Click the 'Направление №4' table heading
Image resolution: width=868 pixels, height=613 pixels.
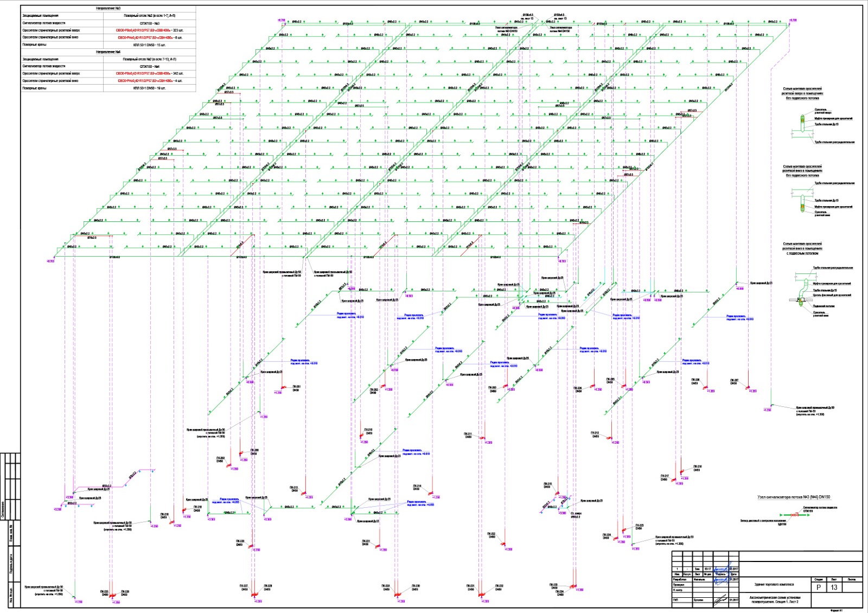pos(108,52)
